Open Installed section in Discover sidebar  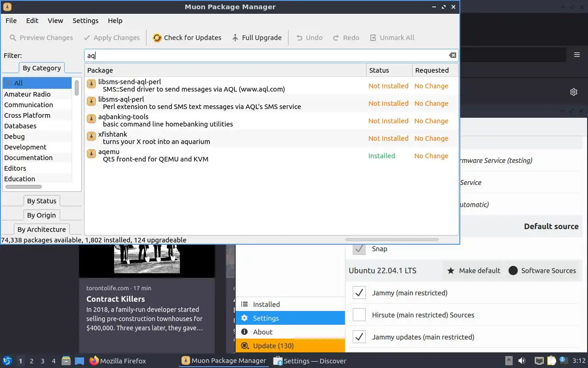point(290,304)
